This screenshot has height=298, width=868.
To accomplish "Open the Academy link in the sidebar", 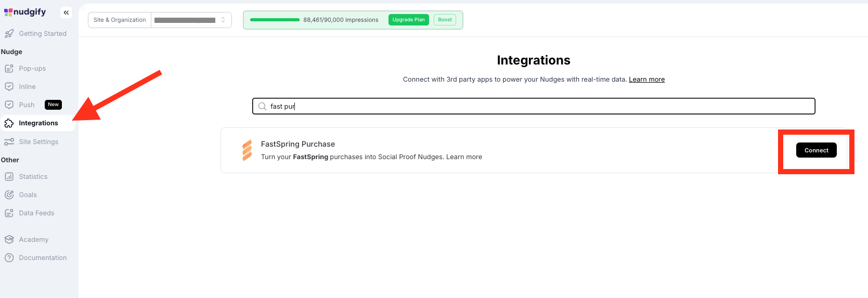I will coord(33,240).
